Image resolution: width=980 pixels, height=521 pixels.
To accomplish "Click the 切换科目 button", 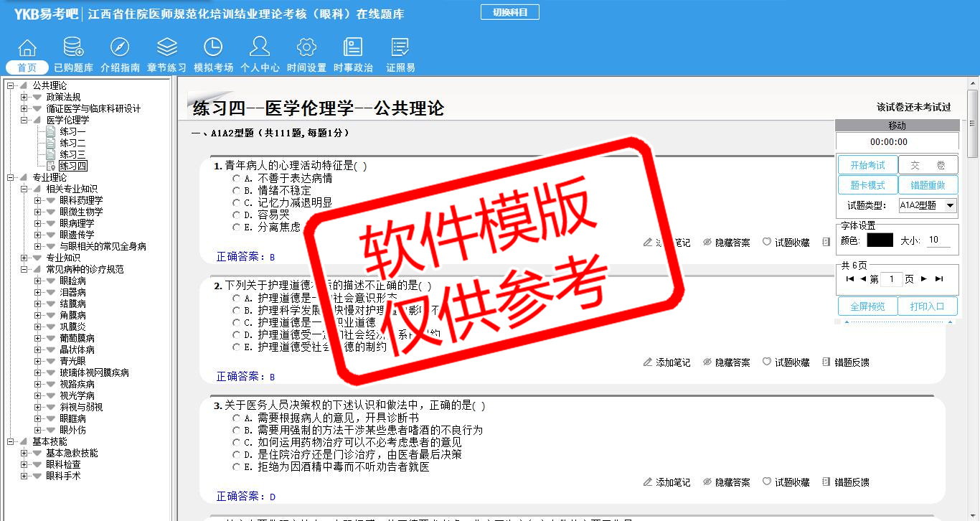I will (x=509, y=12).
